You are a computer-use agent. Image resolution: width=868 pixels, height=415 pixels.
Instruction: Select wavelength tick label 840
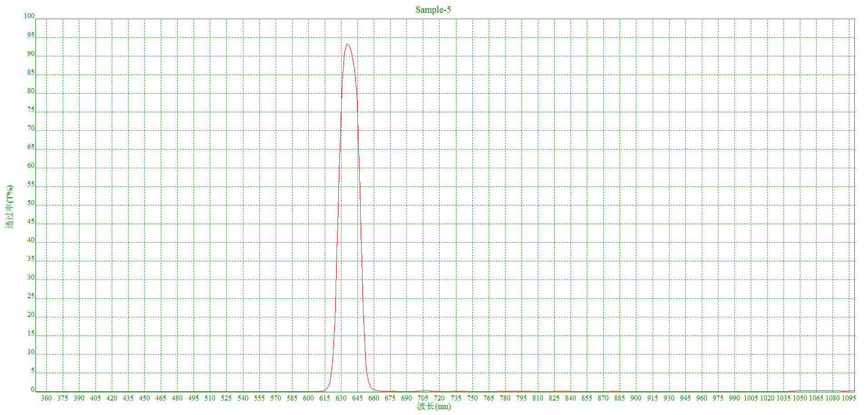pyautogui.click(x=570, y=398)
